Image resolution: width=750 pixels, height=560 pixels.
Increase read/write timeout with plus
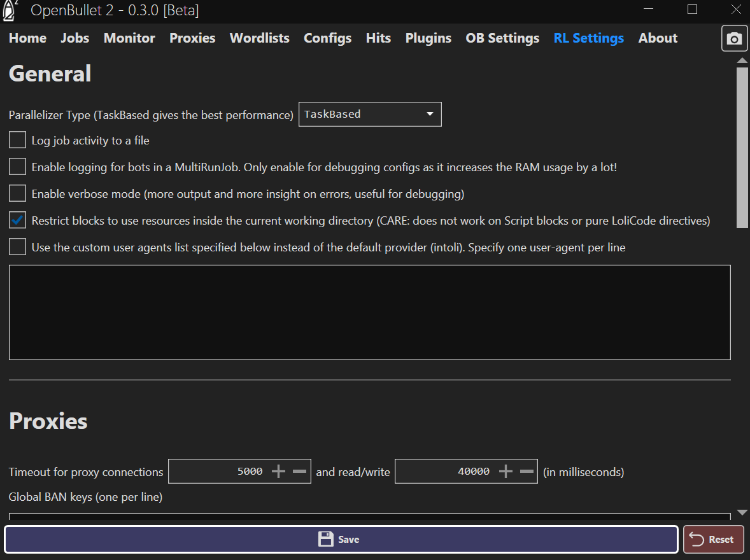506,472
